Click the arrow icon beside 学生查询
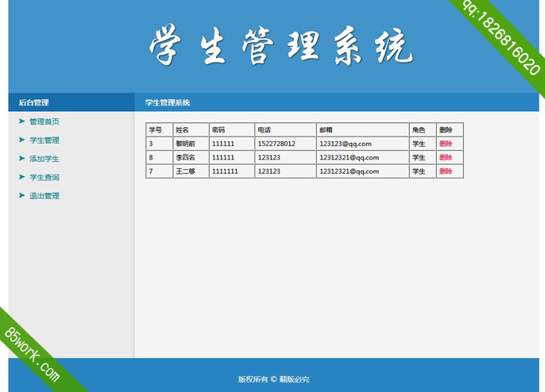545x392 pixels. coord(22,177)
